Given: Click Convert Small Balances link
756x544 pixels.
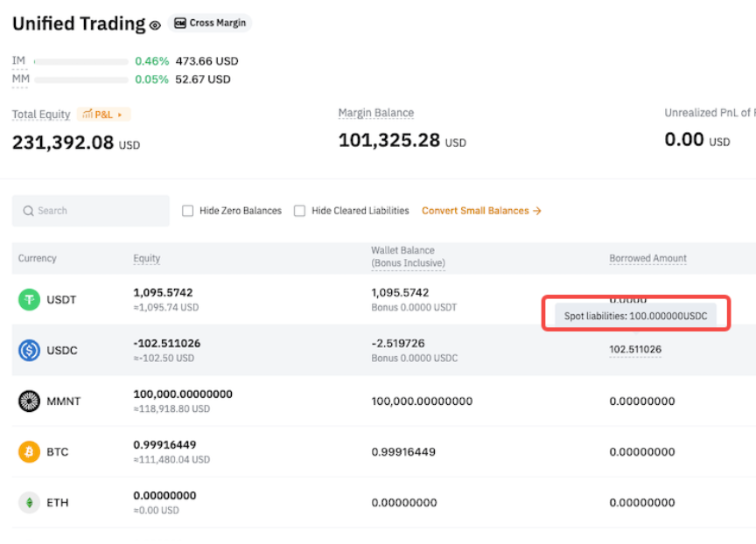Looking at the screenshot, I should [x=481, y=211].
